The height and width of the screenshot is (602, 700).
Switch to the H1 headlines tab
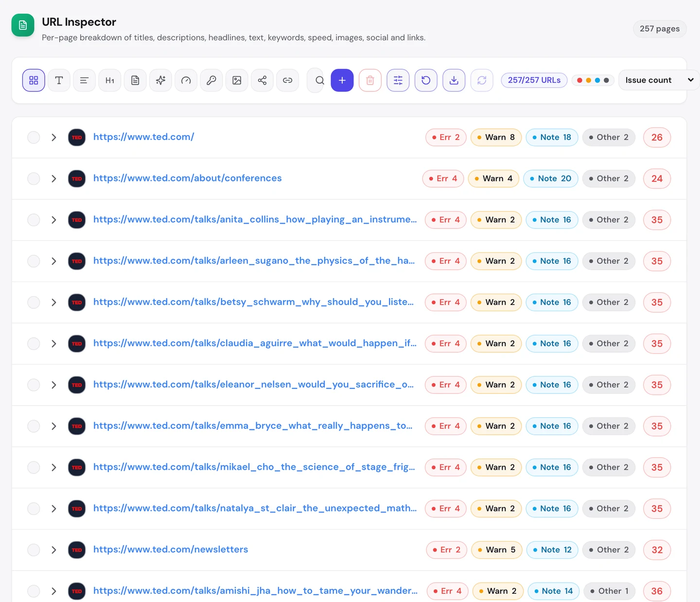pos(110,80)
